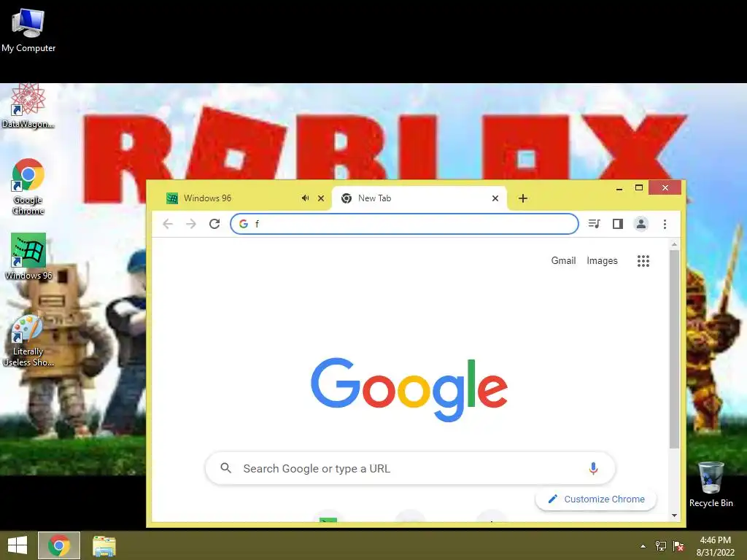Mute the Windows 96 tab audio icon
The width and height of the screenshot is (747, 560).
(x=306, y=198)
